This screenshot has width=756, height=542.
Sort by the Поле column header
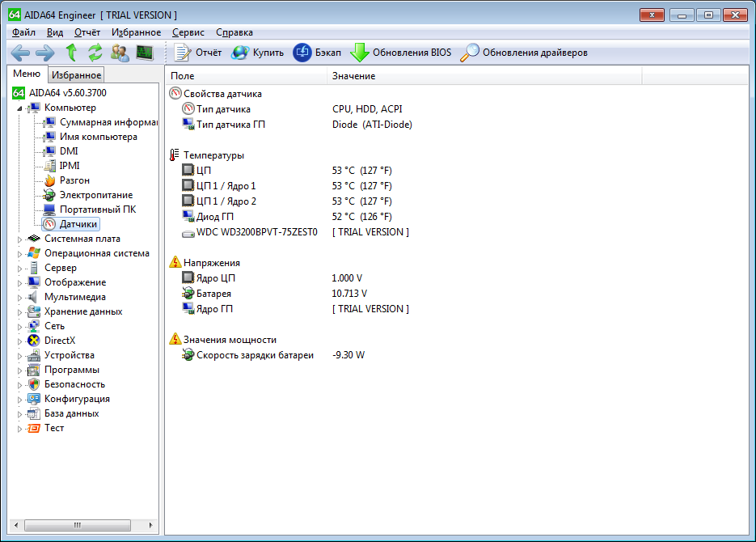(246, 76)
